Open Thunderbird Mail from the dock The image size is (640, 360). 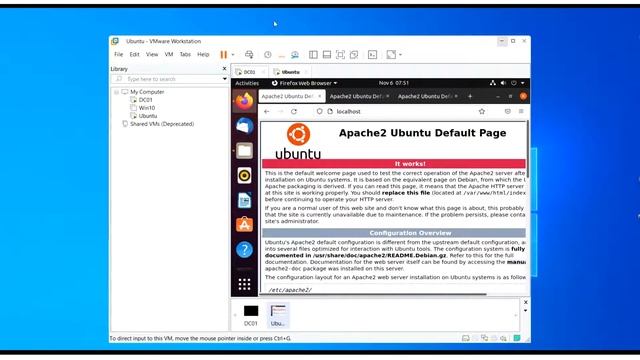(x=244, y=126)
